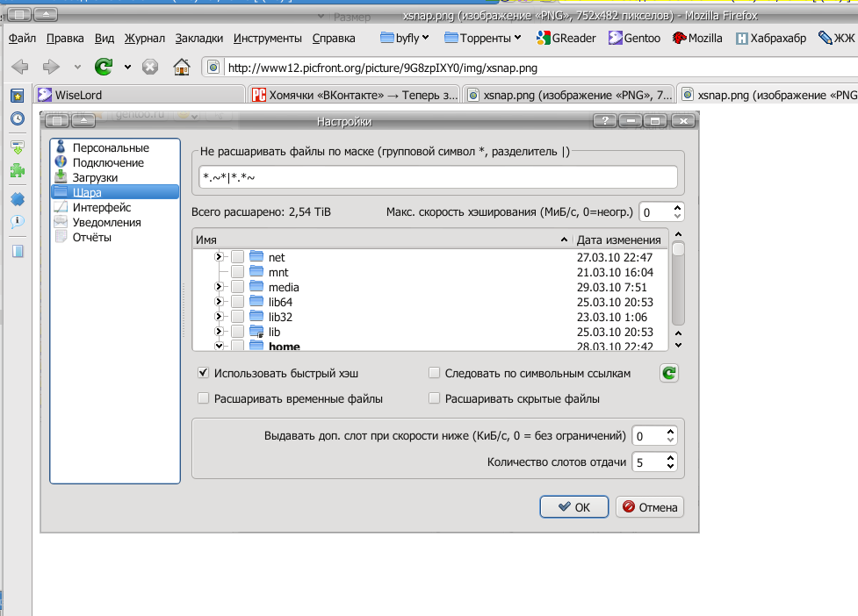Click the folder list scrollbar thumb

pos(679,248)
